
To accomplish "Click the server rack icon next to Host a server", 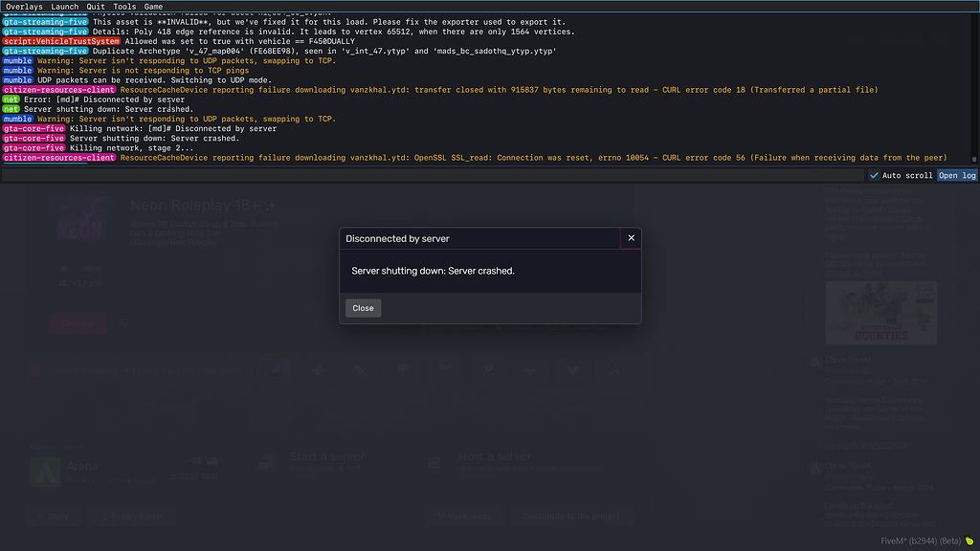I will (x=434, y=462).
